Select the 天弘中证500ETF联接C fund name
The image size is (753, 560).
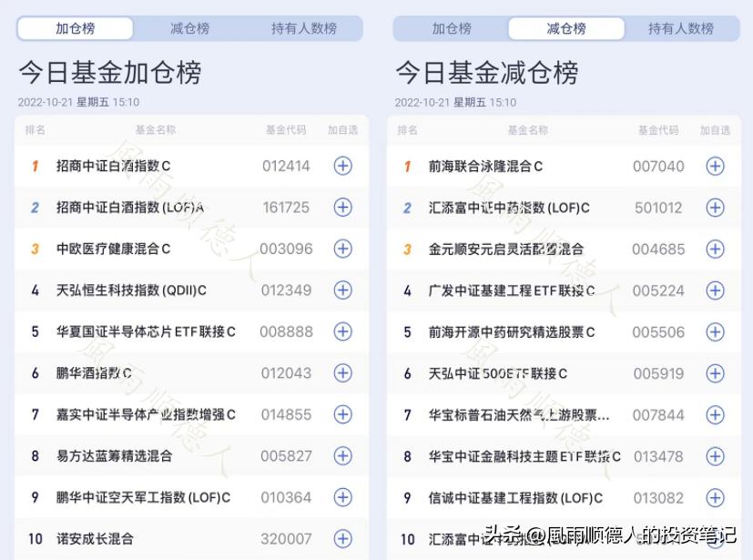(x=498, y=373)
